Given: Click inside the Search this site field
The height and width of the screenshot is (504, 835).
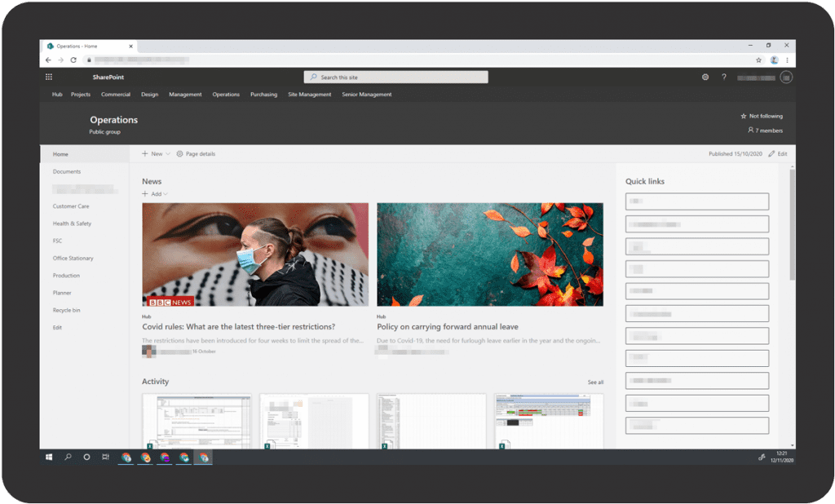Looking at the screenshot, I should [x=395, y=77].
